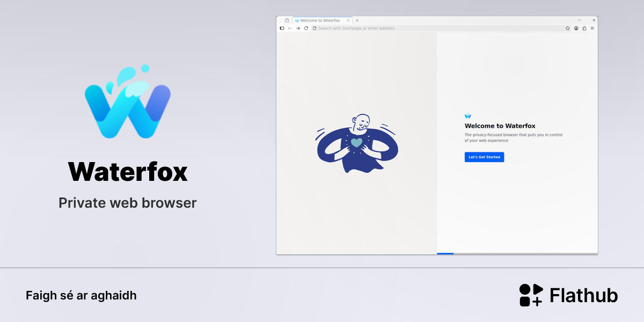Click the Flathub logo
This screenshot has height=322, width=644.
coord(568,295)
